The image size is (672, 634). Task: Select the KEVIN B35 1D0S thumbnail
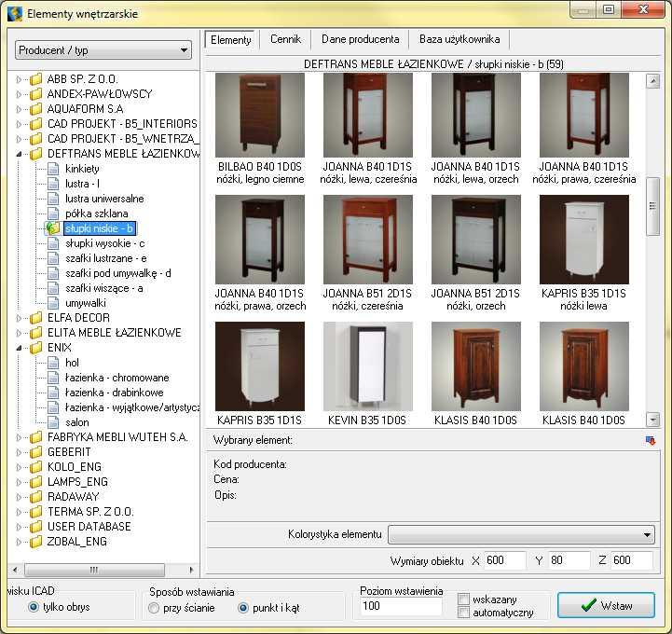tap(368, 366)
